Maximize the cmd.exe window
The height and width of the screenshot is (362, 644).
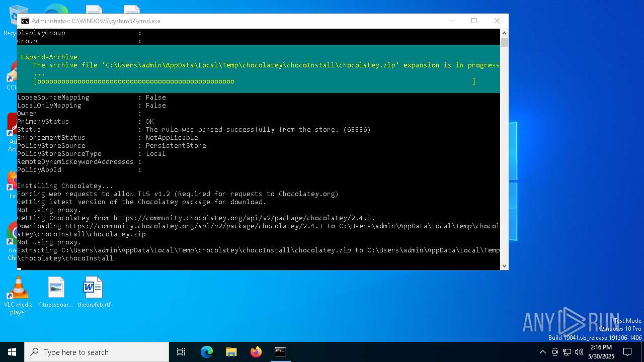click(474, 21)
